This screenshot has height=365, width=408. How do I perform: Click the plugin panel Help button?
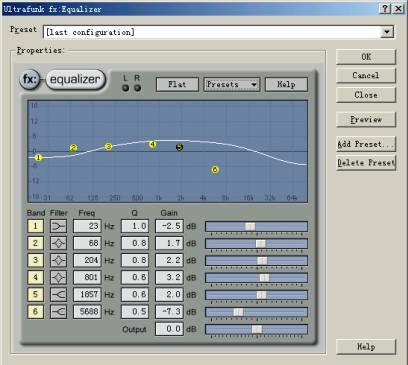pyautogui.click(x=286, y=84)
